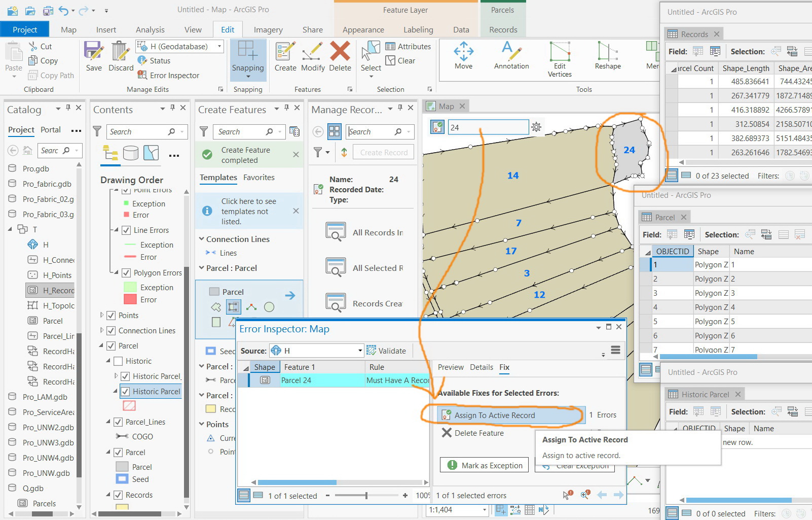The image size is (812, 520).
Task: Discard edits using the Discard icon
Action: (121, 56)
